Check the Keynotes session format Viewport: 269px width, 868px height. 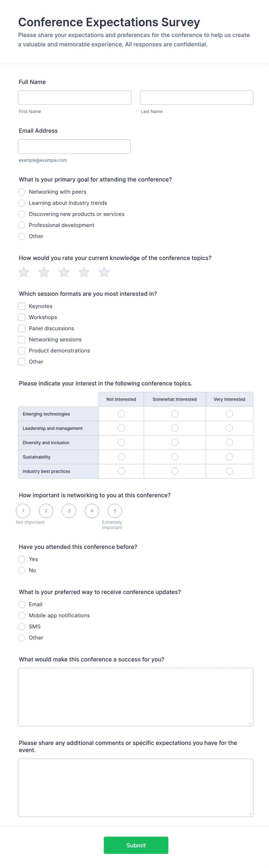point(22,306)
